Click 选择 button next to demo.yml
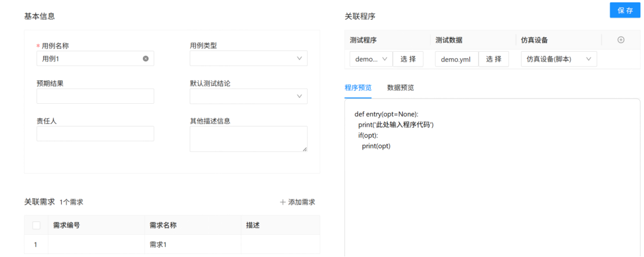 coord(494,59)
